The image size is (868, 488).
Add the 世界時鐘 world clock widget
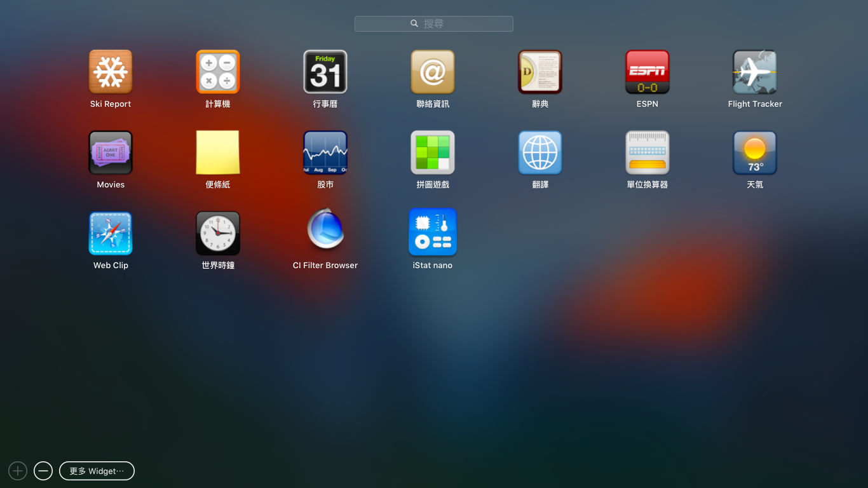click(x=218, y=233)
